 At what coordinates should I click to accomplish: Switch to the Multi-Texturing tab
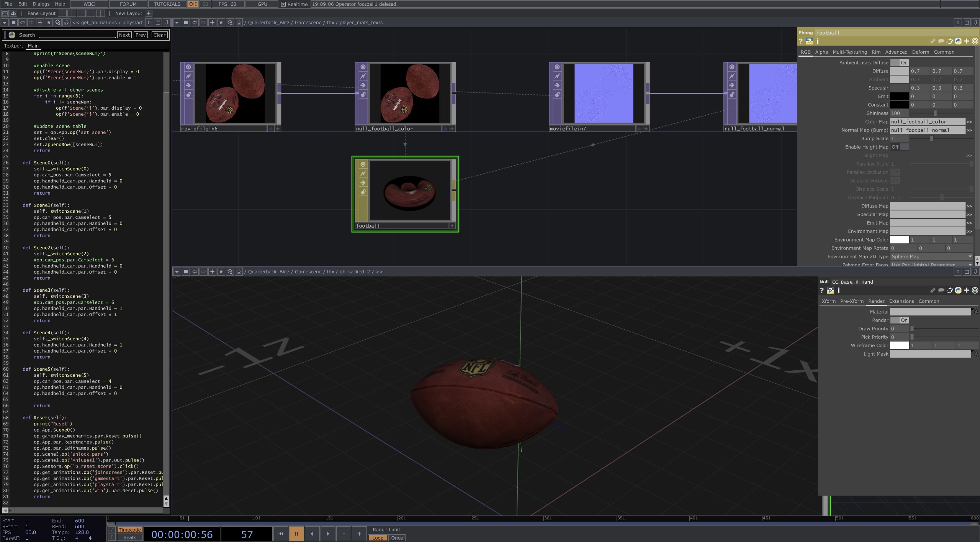coord(849,52)
